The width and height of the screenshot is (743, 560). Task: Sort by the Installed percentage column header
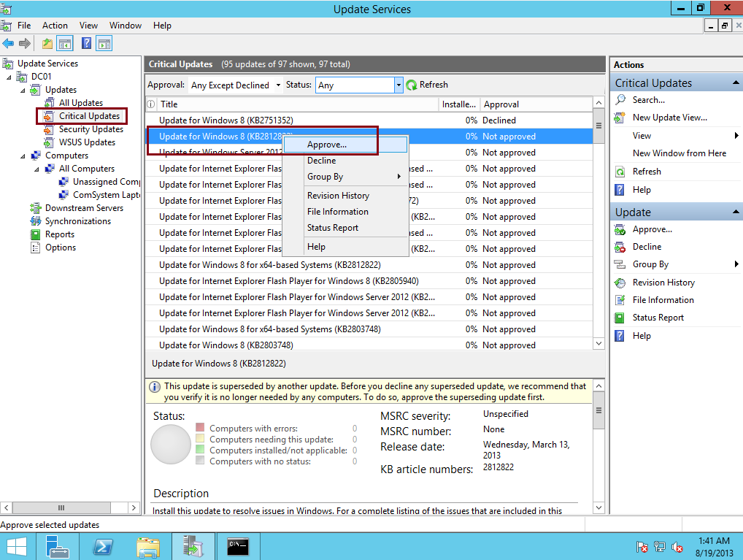(459, 104)
